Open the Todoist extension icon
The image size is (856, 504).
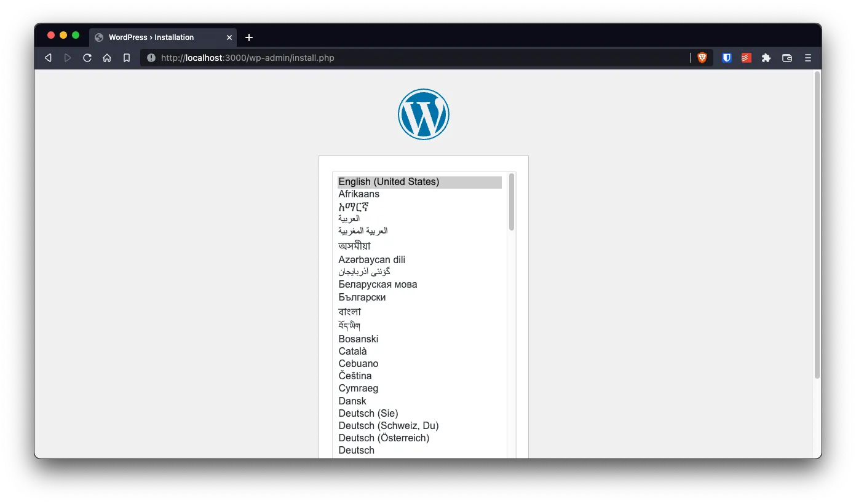746,58
